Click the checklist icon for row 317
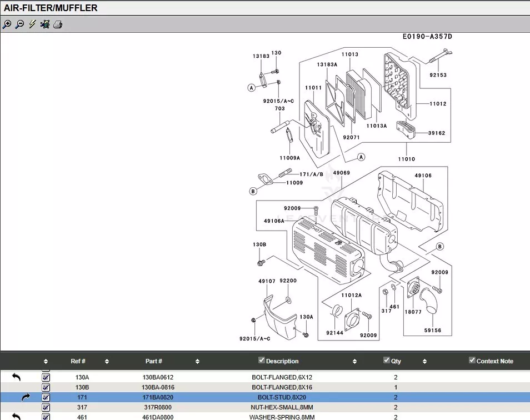Image resolution: width=530 pixels, height=420 pixels. click(x=46, y=407)
